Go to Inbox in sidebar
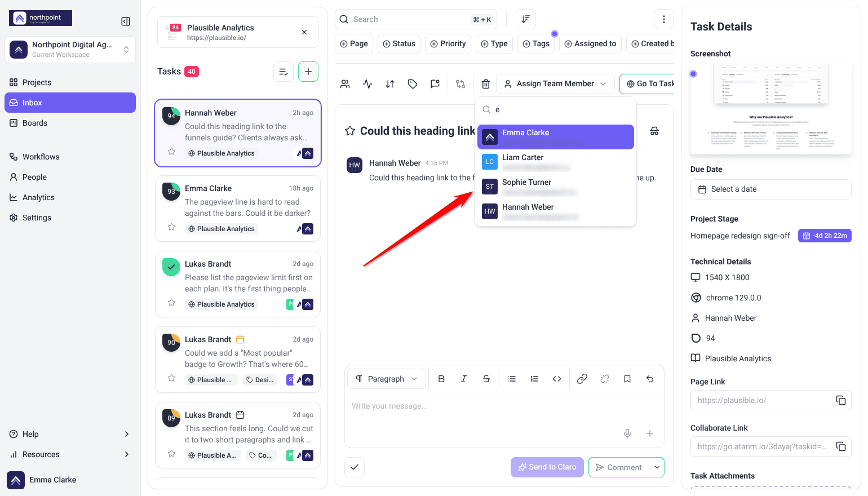Viewport: 868px width, 496px height. click(x=70, y=103)
